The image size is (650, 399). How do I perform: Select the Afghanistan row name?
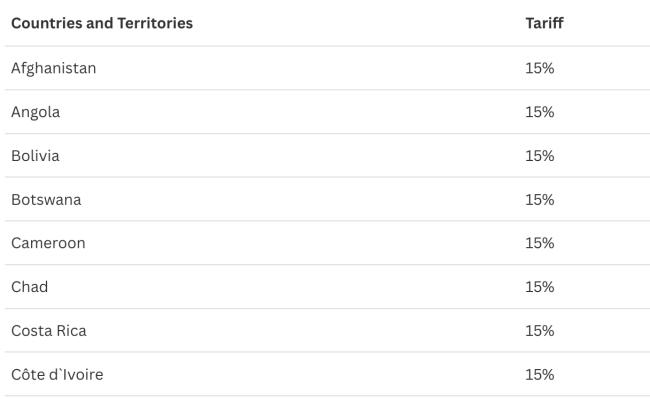[53, 68]
